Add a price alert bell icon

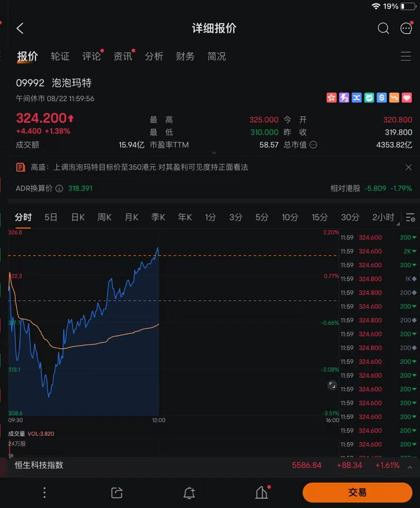pos(189,492)
